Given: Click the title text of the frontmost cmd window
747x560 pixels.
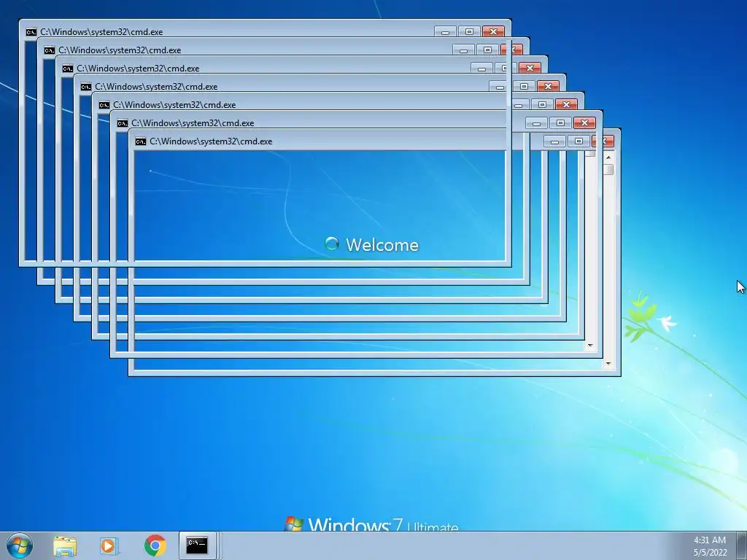Looking at the screenshot, I should tap(101, 32).
